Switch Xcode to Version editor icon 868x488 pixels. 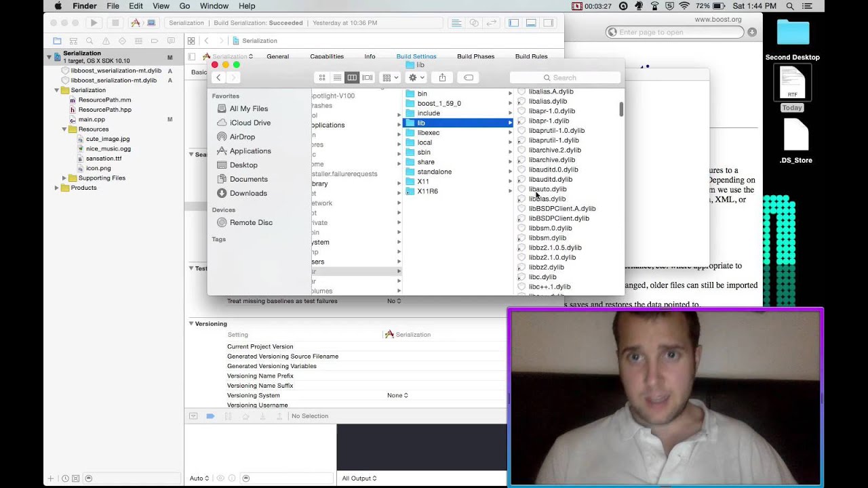point(493,22)
